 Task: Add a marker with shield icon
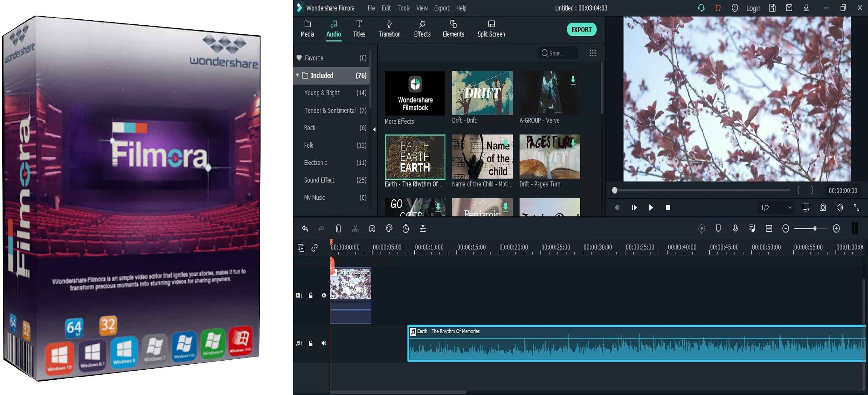click(718, 229)
